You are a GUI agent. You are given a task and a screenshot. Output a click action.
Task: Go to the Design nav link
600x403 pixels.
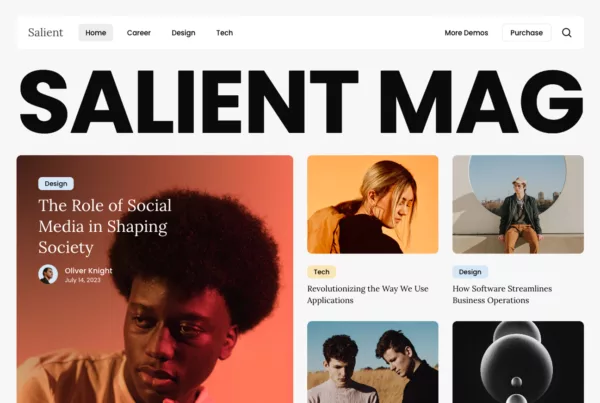pos(183,33)
